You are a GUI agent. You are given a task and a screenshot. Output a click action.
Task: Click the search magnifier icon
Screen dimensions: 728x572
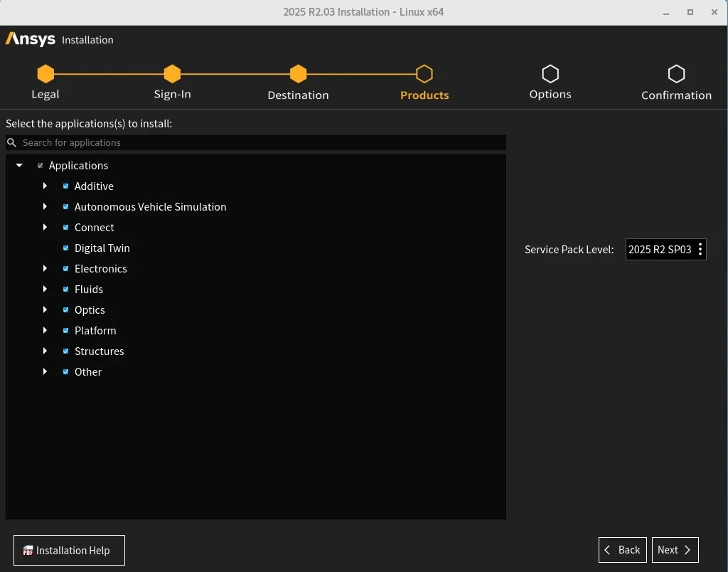pyautogui.click(x=11, y=142)
